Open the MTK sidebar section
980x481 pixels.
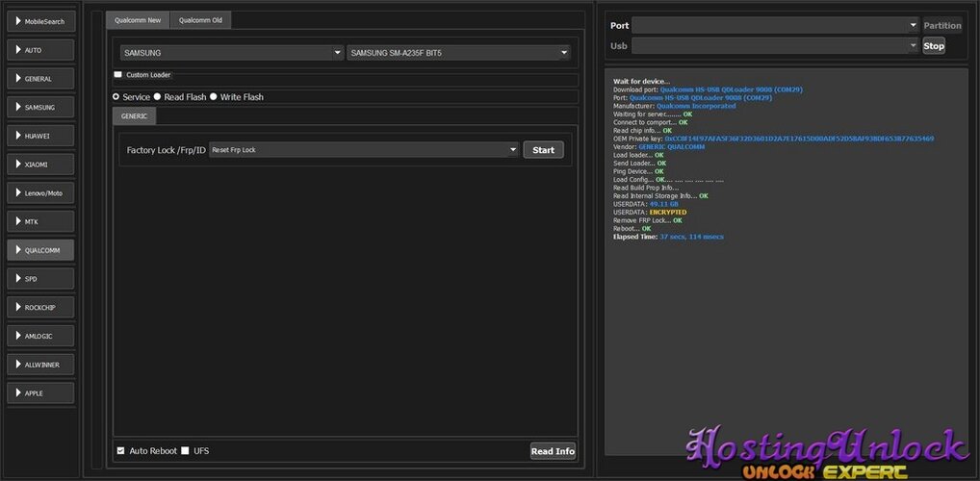[x=40, y=221]
